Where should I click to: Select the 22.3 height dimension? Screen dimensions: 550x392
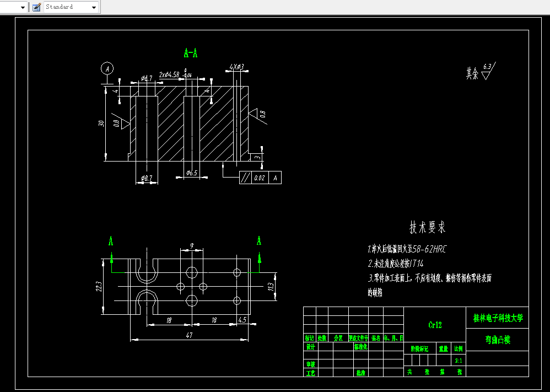click(99, 286)
